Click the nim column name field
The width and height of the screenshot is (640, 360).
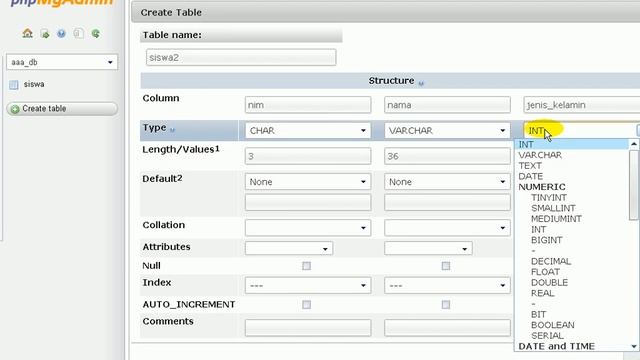pyautogui.click(x=308, y=105)
